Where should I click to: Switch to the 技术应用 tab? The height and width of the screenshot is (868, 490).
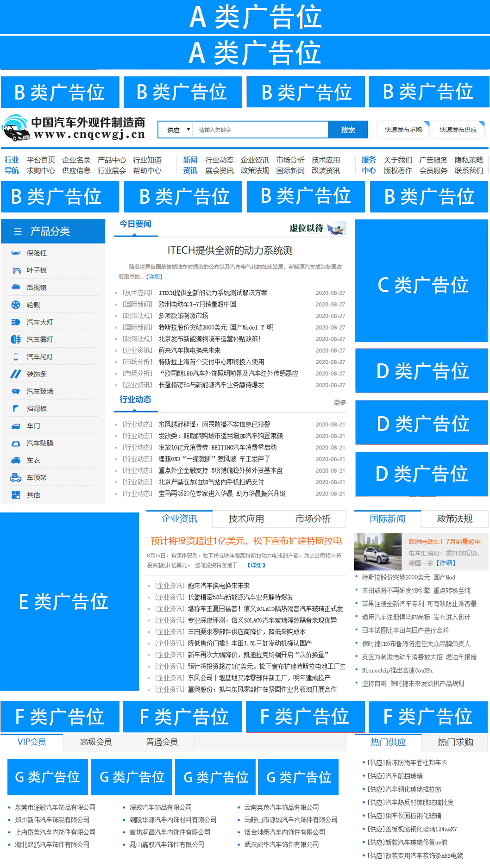246,519
